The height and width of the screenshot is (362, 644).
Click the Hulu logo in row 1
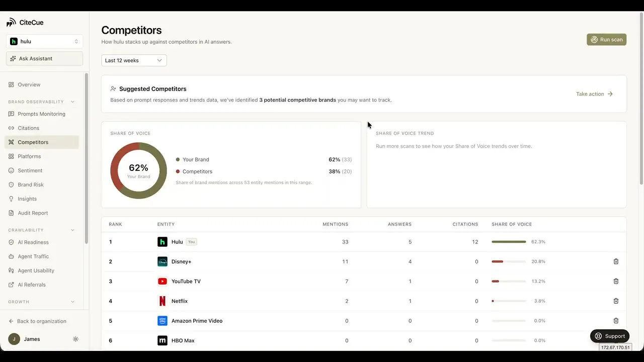pos(162,242)
